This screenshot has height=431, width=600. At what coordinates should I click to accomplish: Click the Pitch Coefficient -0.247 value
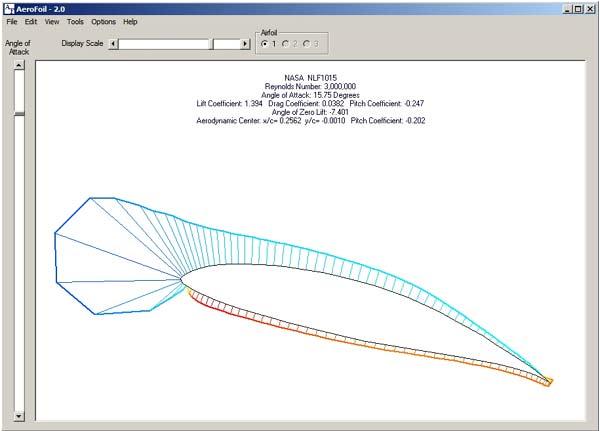(x=387, y=103)
